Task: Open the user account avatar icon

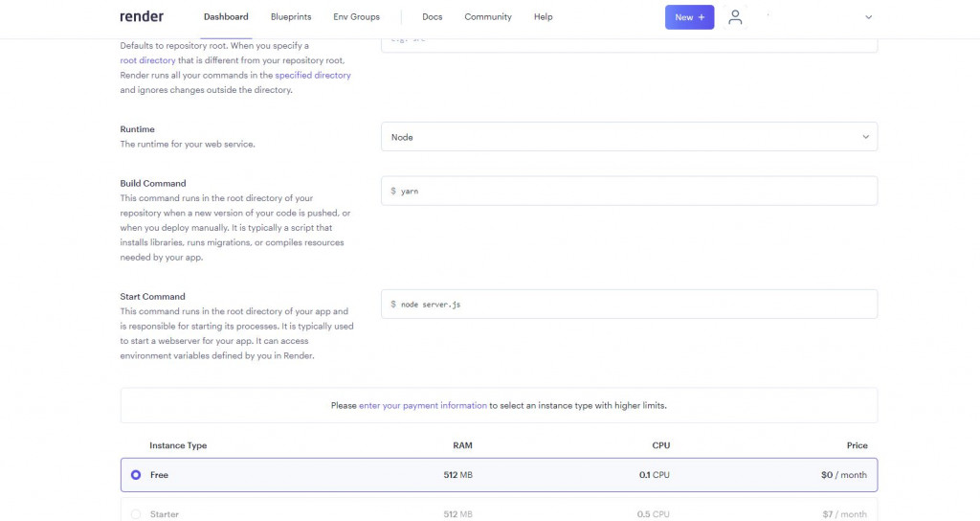Action: point(735,16)
